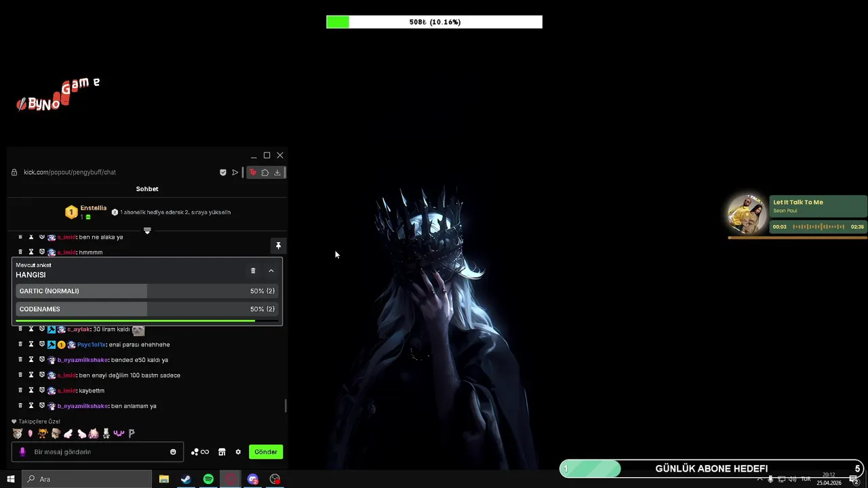Click the 508₺ donation goal progress bar
This screenshot has height=488, width=868.
coord(434,22)
